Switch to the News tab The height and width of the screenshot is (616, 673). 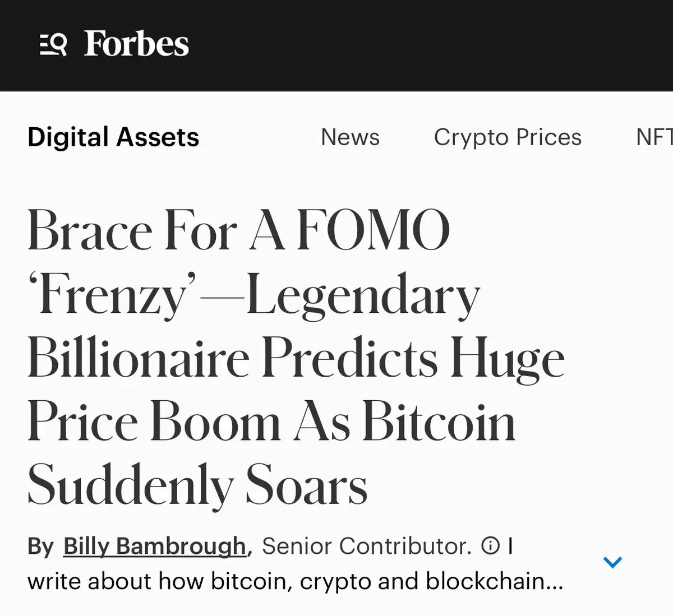pyautogui.click(x=350, y=137)
